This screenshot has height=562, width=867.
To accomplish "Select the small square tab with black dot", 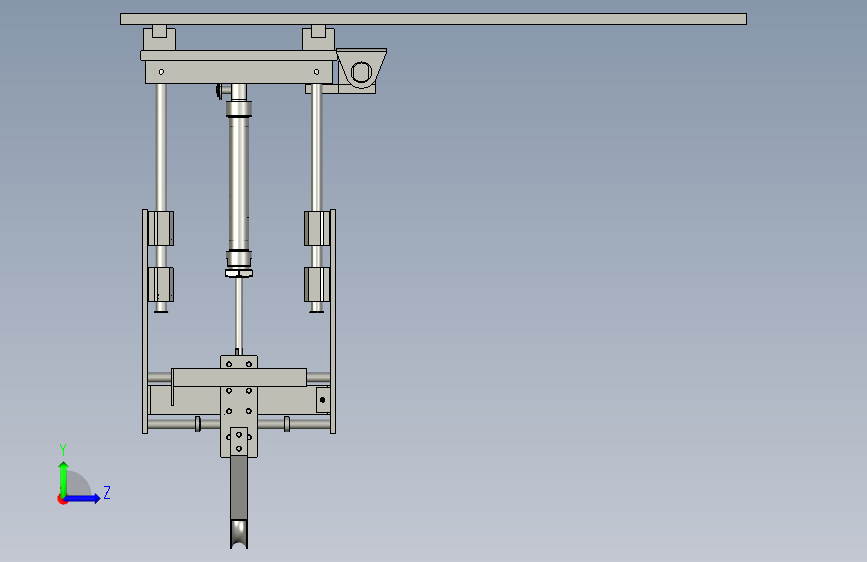I will coord(323,400).
